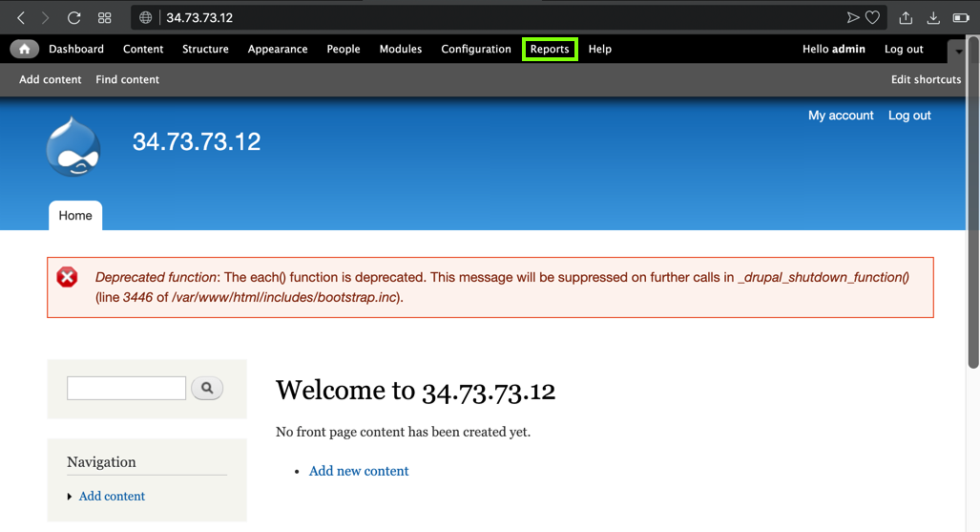Click the page vertical scrollbar

tap(973, 204)
